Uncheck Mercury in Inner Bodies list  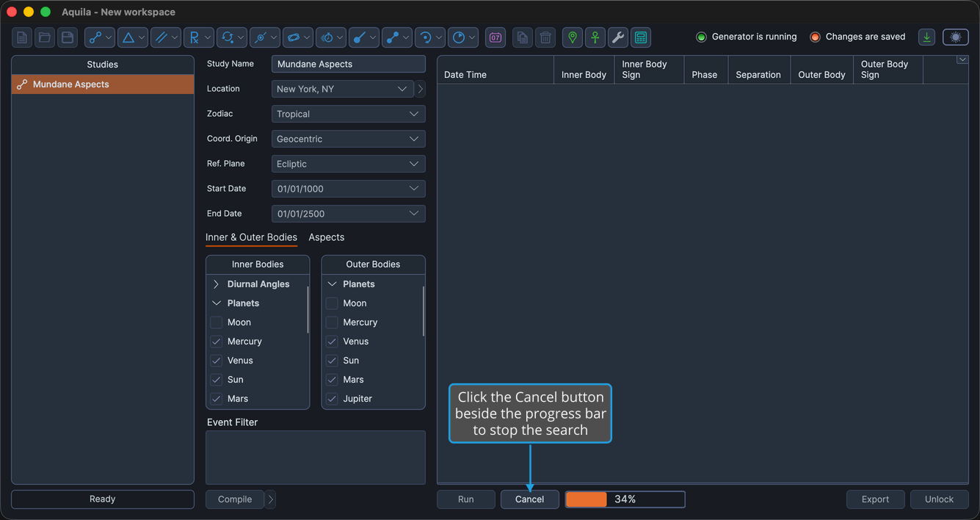(216, 342)
